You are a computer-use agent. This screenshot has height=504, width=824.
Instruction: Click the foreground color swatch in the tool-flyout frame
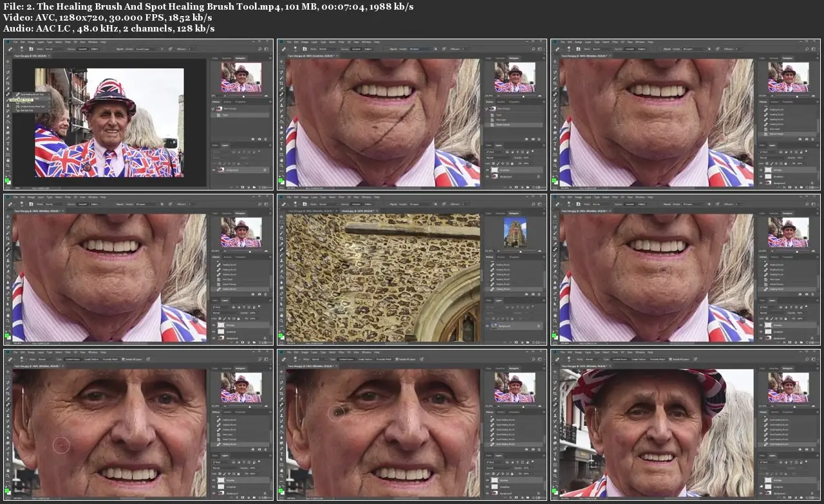[x=7, y=179]
